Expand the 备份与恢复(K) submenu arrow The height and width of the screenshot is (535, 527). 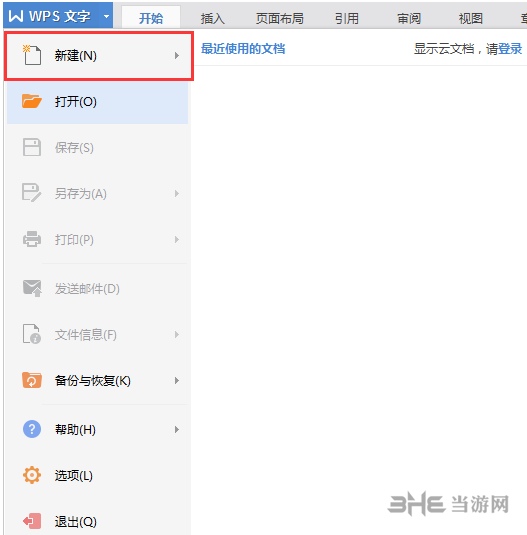point(176,380)
